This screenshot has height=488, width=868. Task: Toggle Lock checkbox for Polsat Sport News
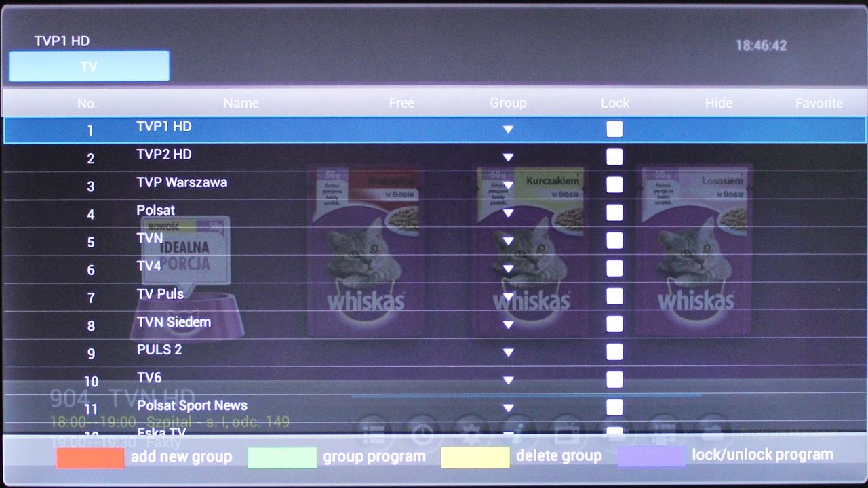pyautogui.click(x=614, y=407)
